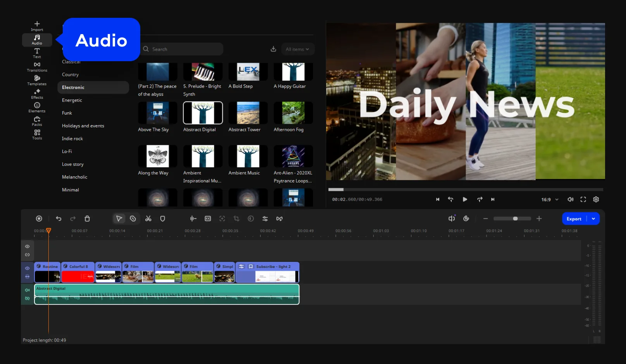The width and height of the screenshot is (626, 364).
Task: Add a marker with the marker icon
Action: click(163, 219)
